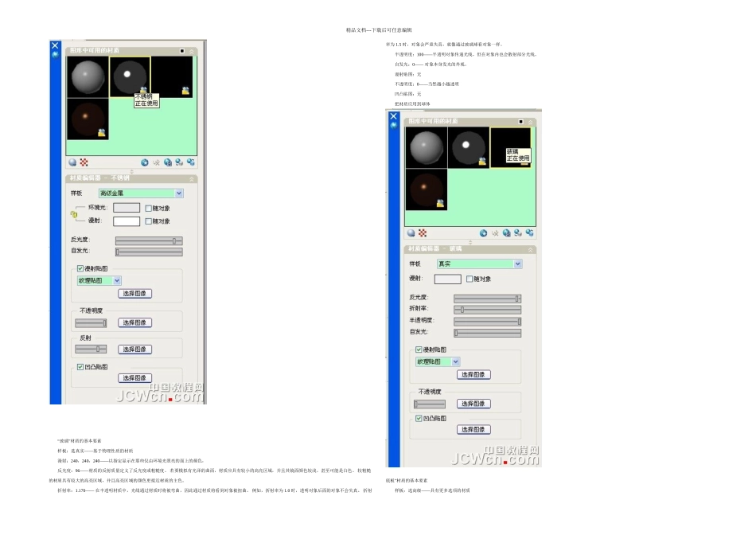Collapse 图形中可用的材质 panel in 玻璃 palette
The image size is (756, 535).
pyautogui.click(x=530, y=122)
